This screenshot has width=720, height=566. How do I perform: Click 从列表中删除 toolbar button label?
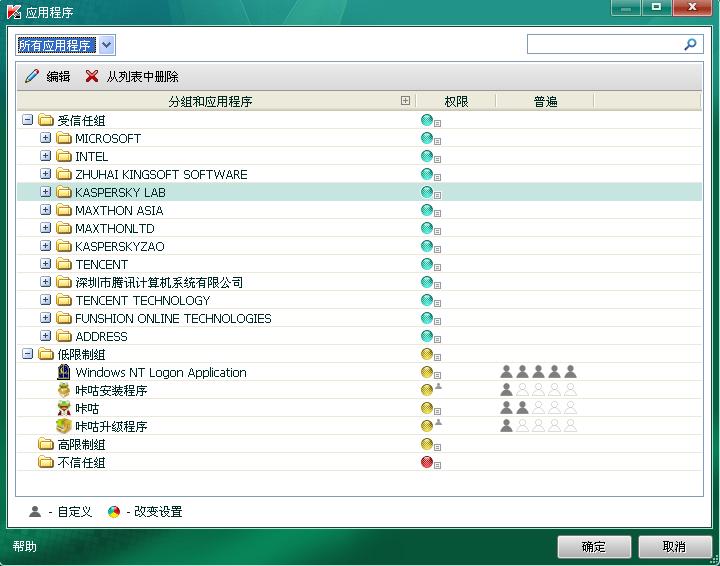[143, 77]
